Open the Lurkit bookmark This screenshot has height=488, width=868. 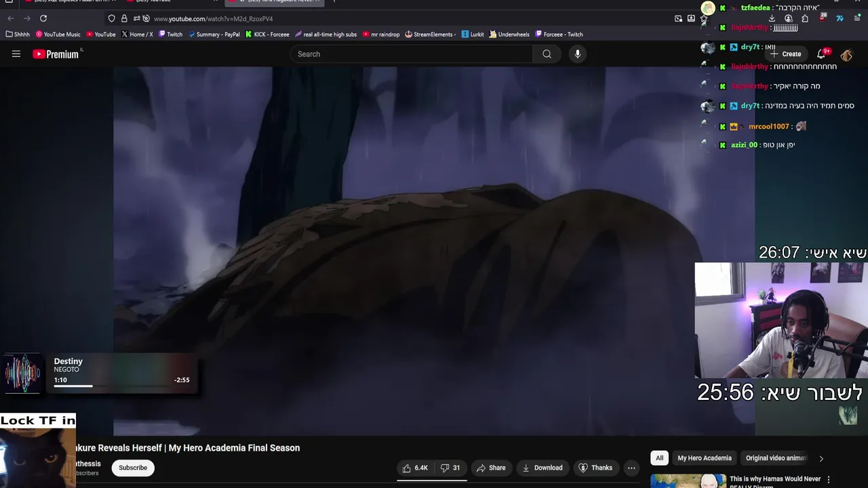point(473,35)
